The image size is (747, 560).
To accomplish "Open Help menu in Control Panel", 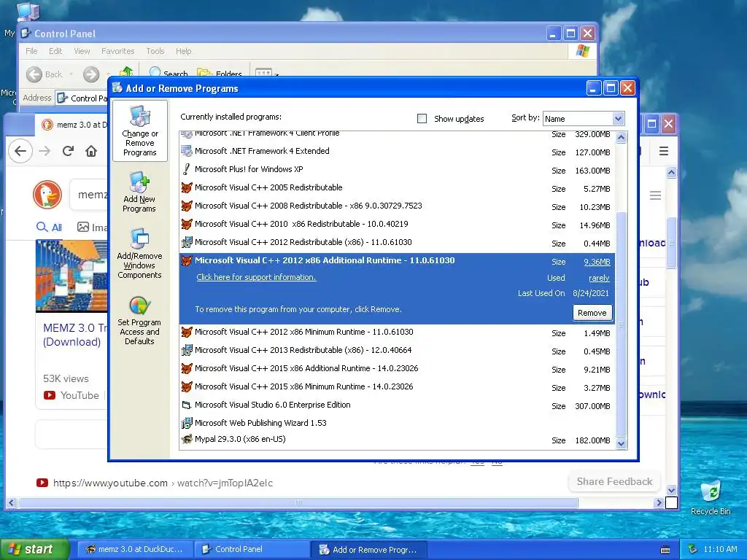I will click(183, 51).
